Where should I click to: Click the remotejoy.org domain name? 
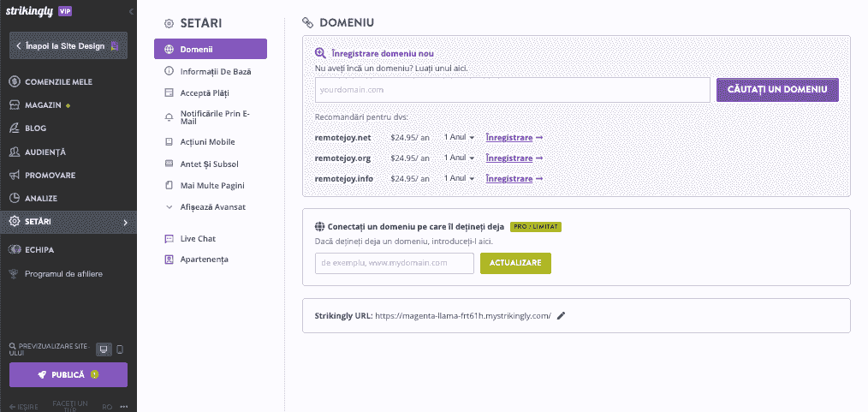click(342, 158)
